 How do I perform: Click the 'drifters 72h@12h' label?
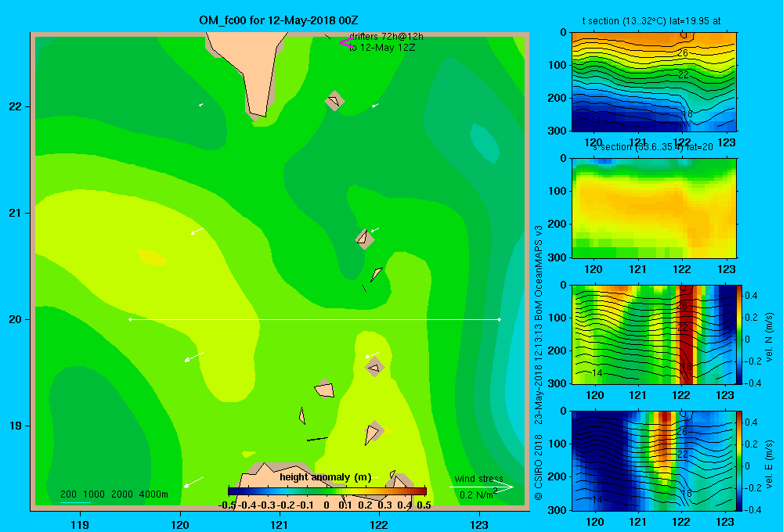coord(386,37)
